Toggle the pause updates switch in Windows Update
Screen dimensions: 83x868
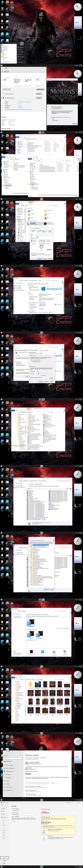click(x=53, y=783)
